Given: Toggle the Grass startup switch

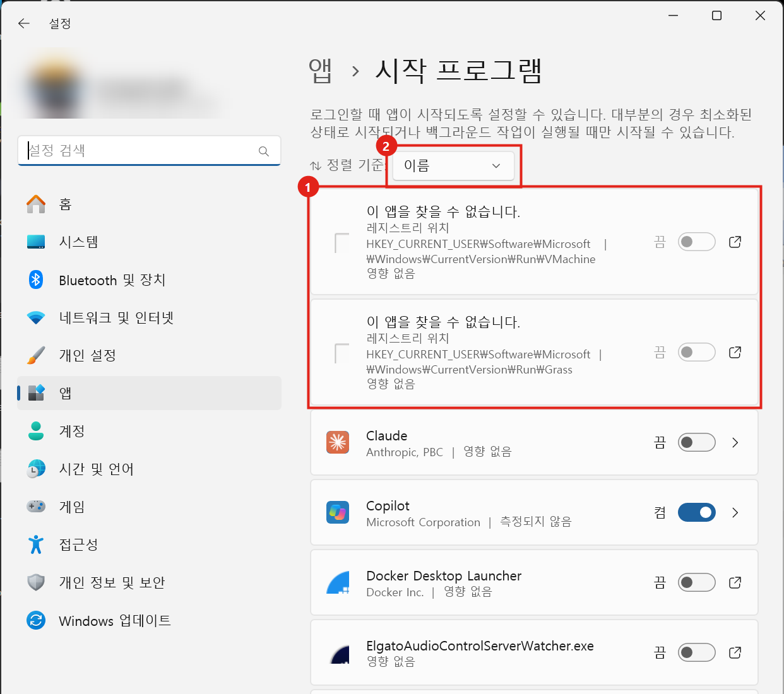Looking at the screenshot, I should (x=697, y=352).
